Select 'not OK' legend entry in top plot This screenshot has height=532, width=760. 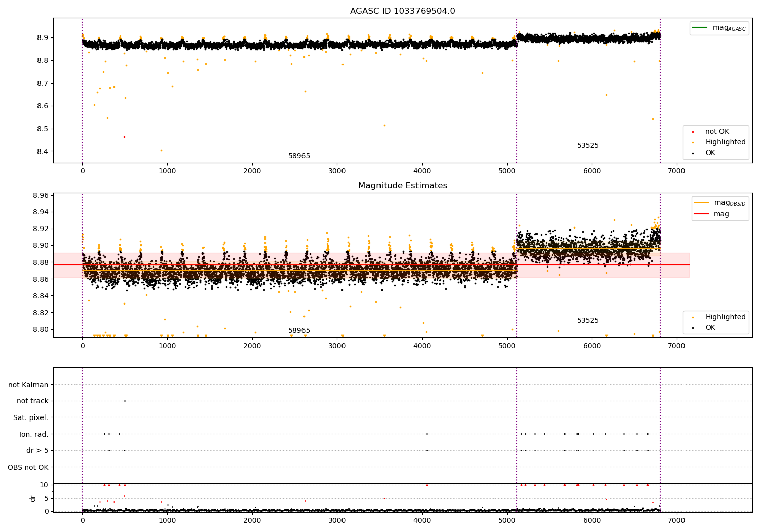pos(717,132)
